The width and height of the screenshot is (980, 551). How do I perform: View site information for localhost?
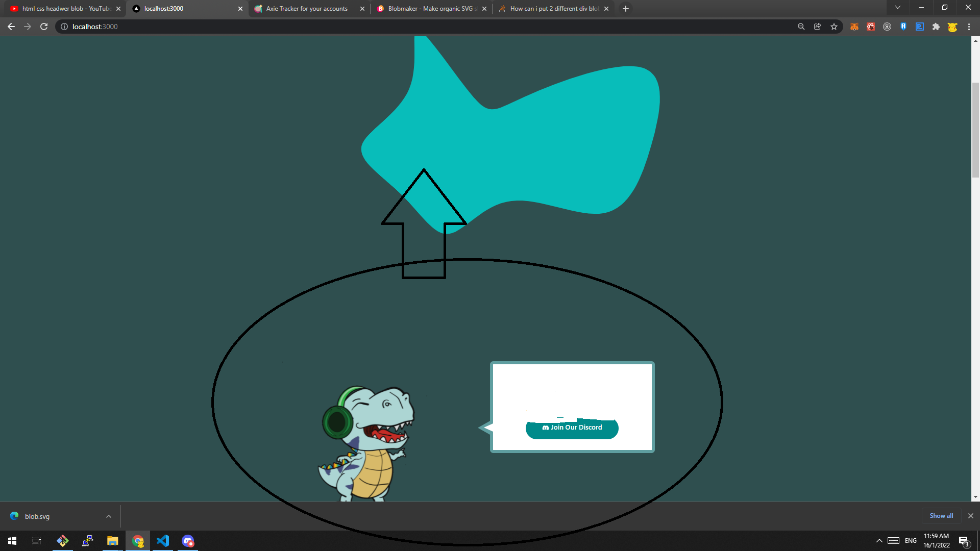64,27
